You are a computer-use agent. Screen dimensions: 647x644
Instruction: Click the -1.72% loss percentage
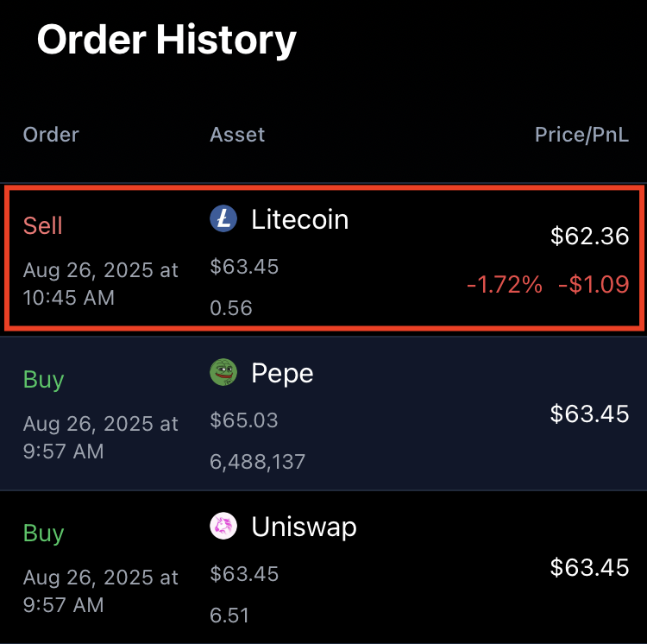505,284
